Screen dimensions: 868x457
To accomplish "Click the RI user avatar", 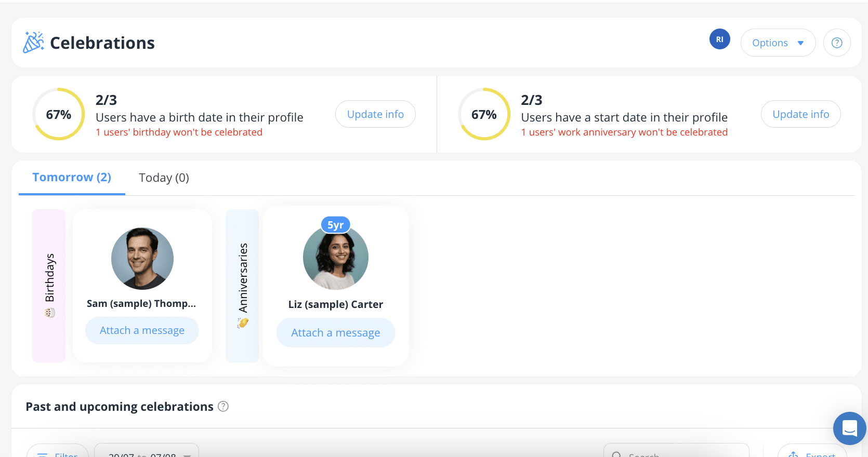I will coord(720,39).
